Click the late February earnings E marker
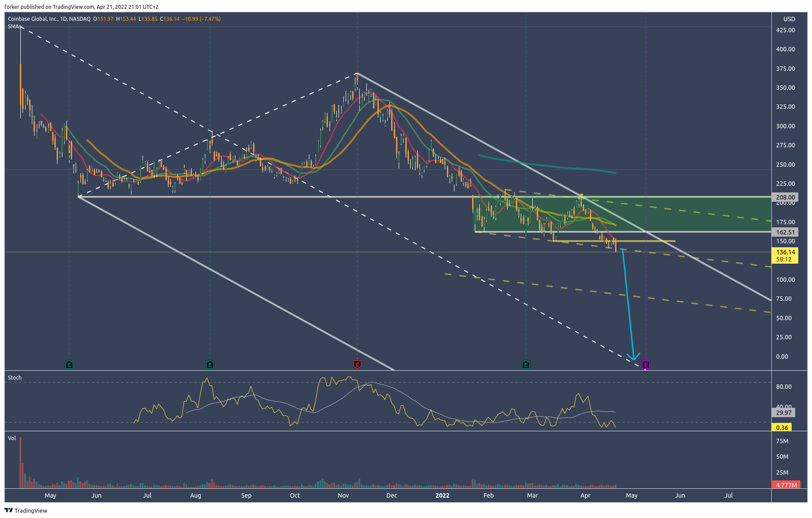The width and height of the screenshot is (812, 518). (526, 365)
